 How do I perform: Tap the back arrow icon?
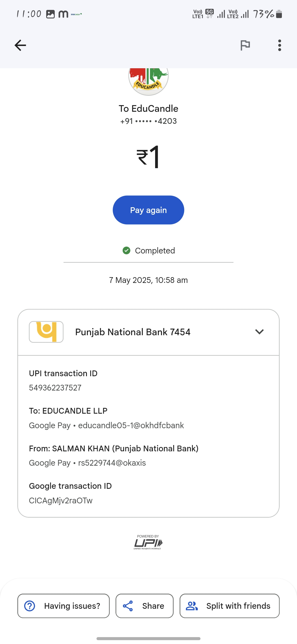tap(20, 45)
